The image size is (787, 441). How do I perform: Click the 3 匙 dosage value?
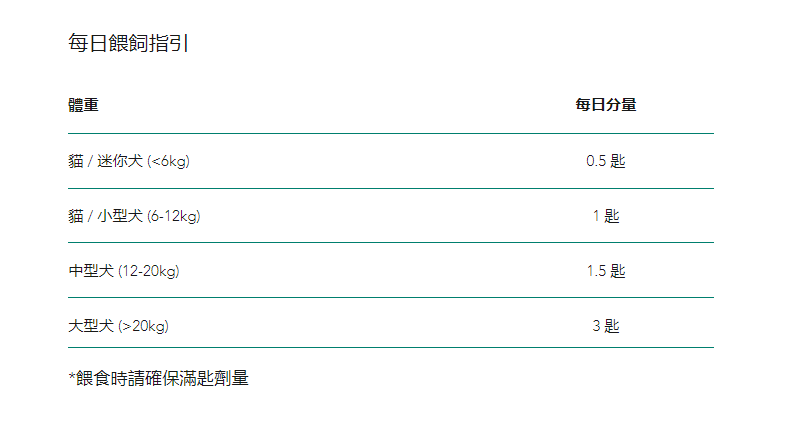[x=605, y=326]
